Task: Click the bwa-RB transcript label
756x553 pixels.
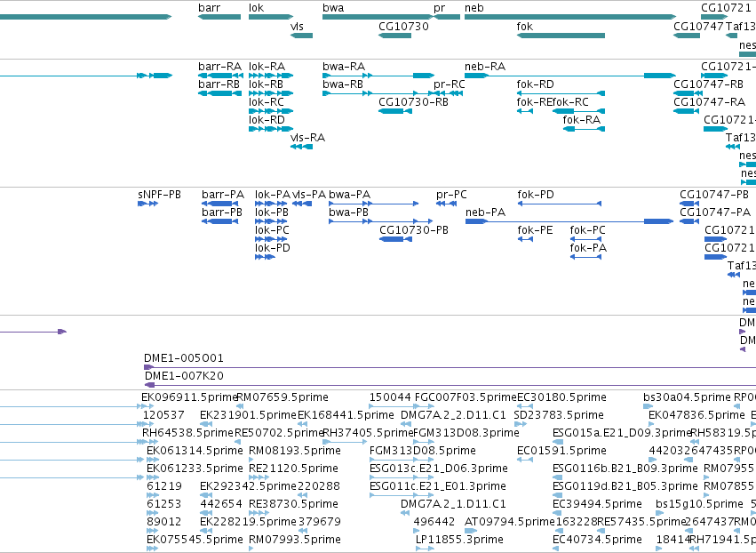Action: click(x=343, y=84)
